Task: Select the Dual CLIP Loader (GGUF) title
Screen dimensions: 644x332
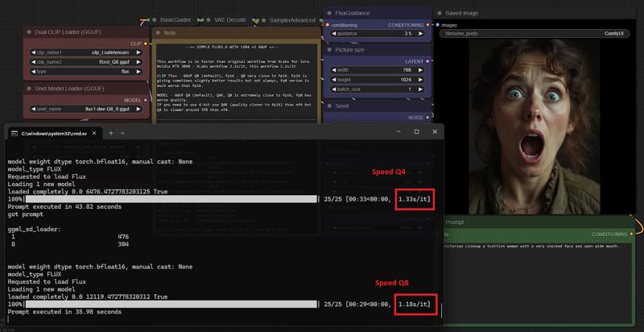Action: click(x=68, y=32)
